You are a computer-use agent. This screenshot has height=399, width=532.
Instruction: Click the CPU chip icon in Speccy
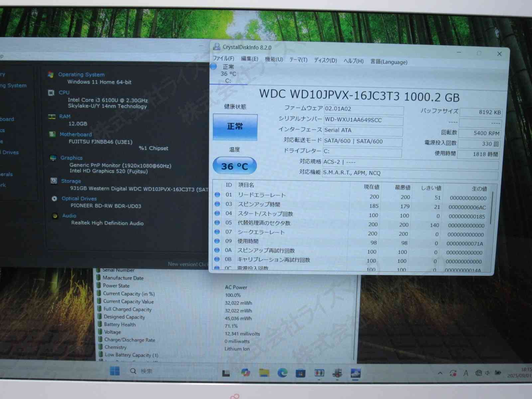[51, 92]
